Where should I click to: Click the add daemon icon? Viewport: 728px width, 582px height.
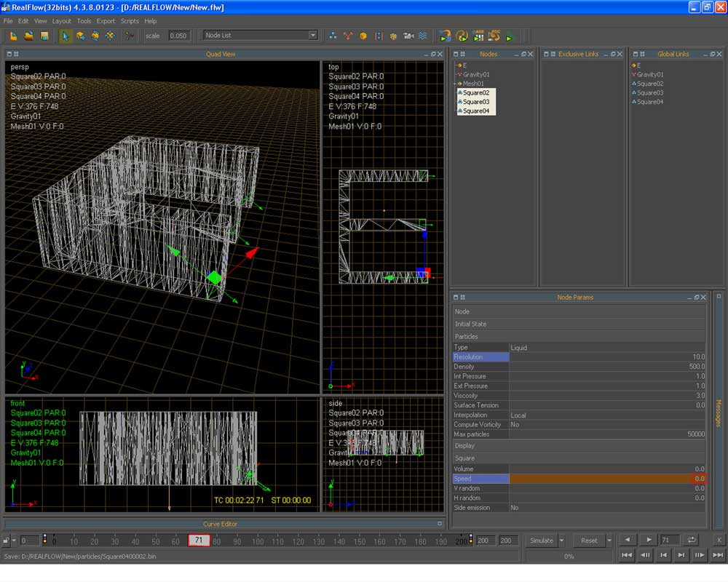coord(348,36)
